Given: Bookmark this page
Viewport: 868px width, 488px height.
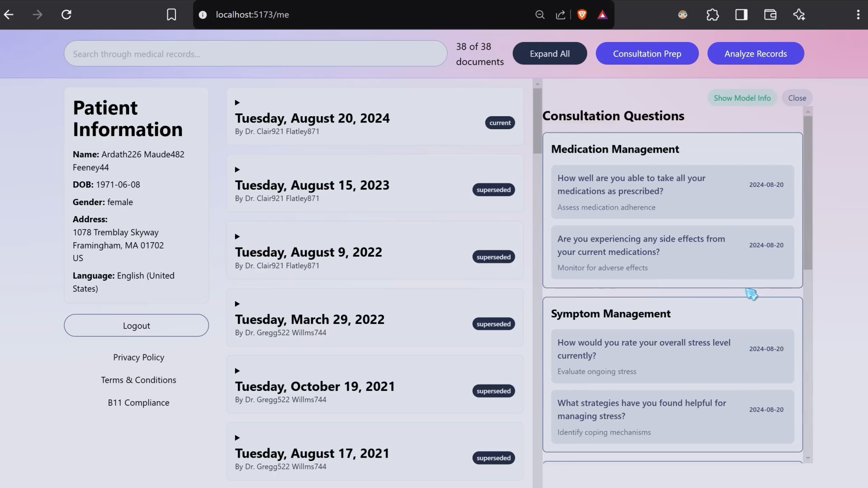Looking at the screenshot, I should pos(171,14).
